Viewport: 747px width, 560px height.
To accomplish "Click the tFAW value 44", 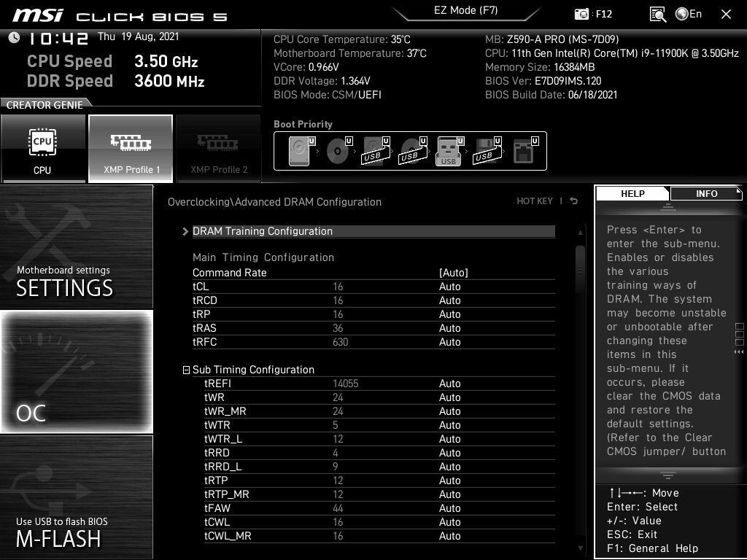I will pyautogui.click(x=338, y=508).
